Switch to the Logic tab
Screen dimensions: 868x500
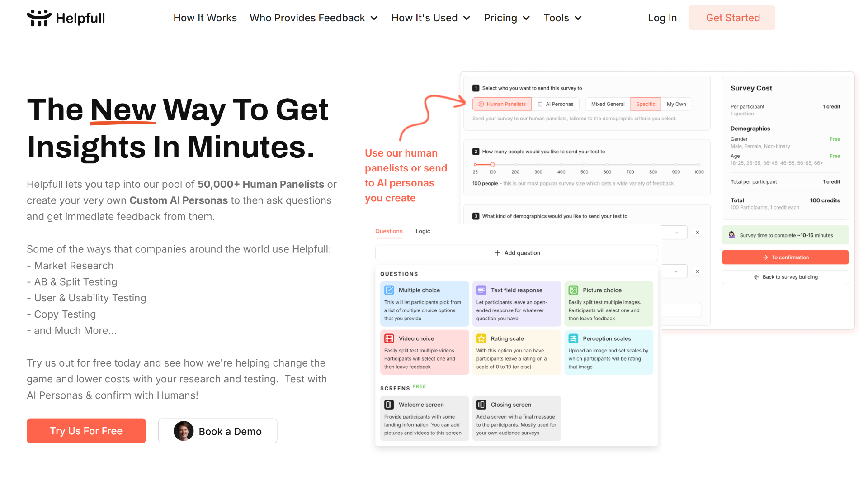point(423,231)
